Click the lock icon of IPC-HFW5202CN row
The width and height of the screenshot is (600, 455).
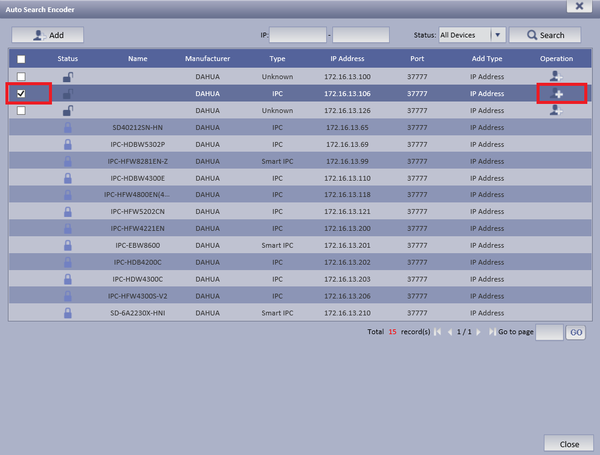[x=68, y=211]
